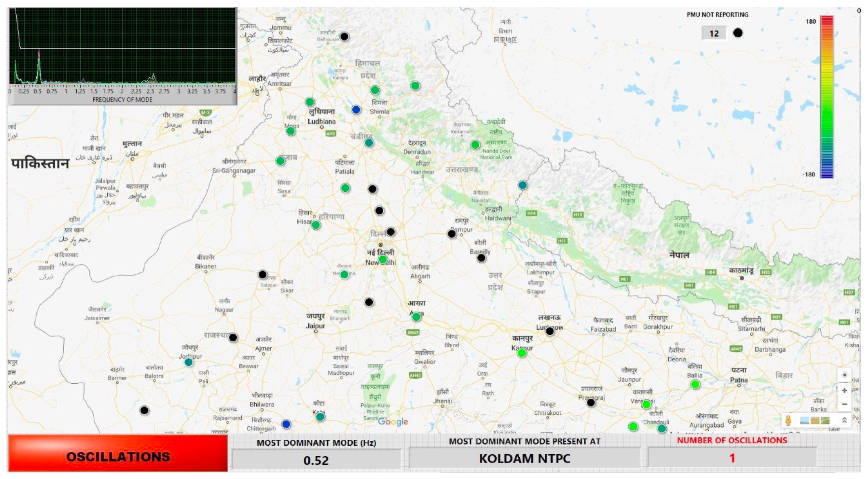This screenshot has width=868, height=479.
Task: Click the my-location target icon
Action: pos(844,375)
